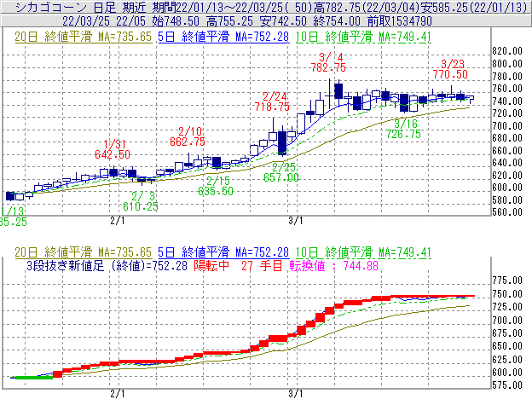Select the top 10日 MA=749.41 legend

(x=363, y=37)
